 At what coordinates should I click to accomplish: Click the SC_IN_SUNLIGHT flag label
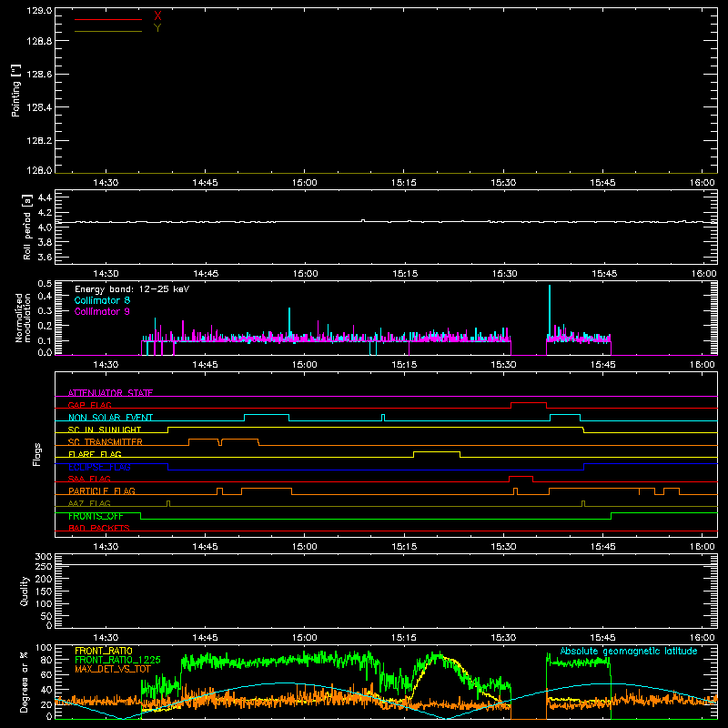tap(105, 430)
